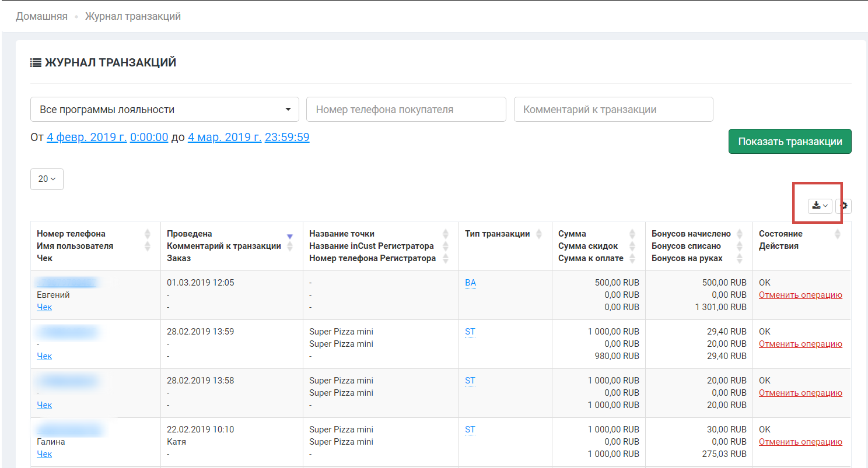Open the 20 rows-per-page dropdown
Screen dimensions: 868x468
(47, 179)
